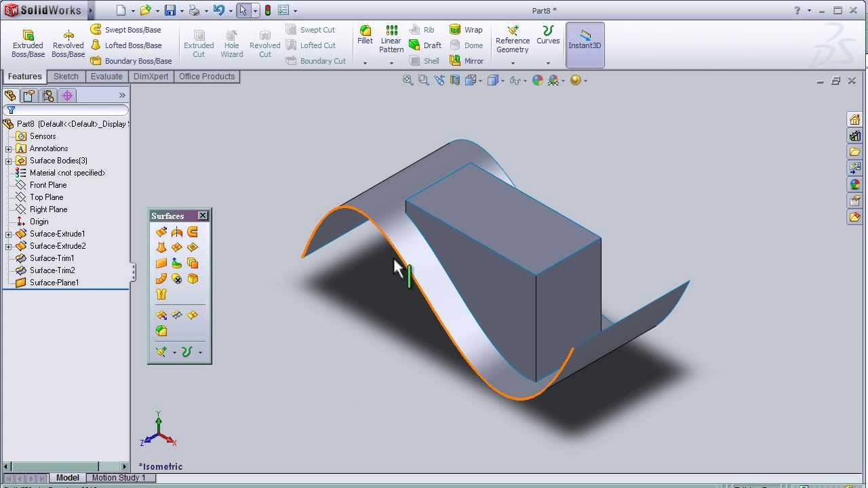Select the Trim Surface tool in Surfaces toolbar

pos(177,315)
